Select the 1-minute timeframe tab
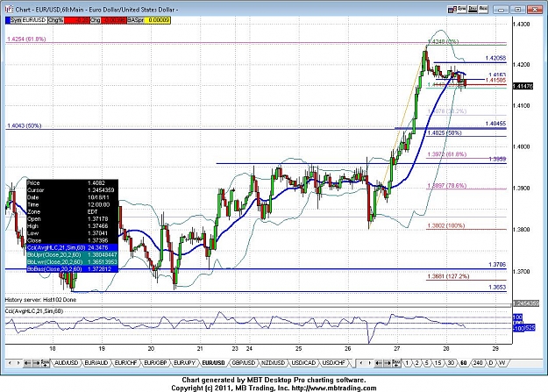548x392 pixels. 407,363
